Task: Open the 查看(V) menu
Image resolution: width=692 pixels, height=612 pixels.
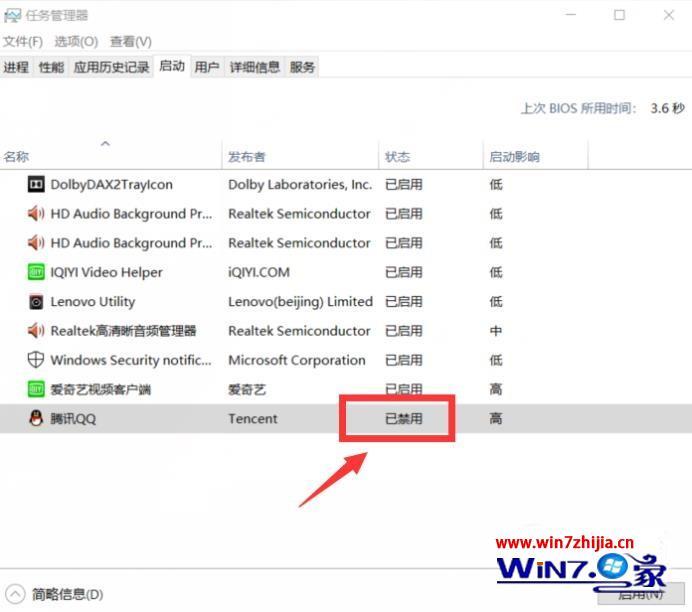Action: click(x=131, y=42)
